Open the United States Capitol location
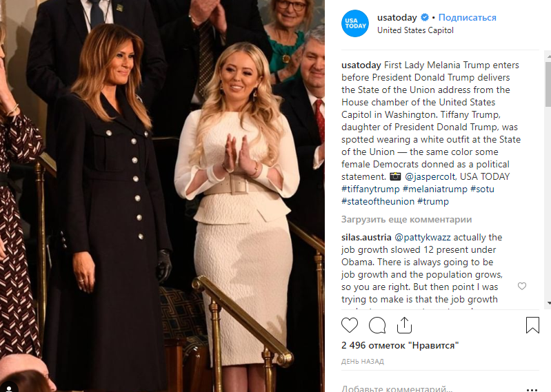 tap(415, 30)
